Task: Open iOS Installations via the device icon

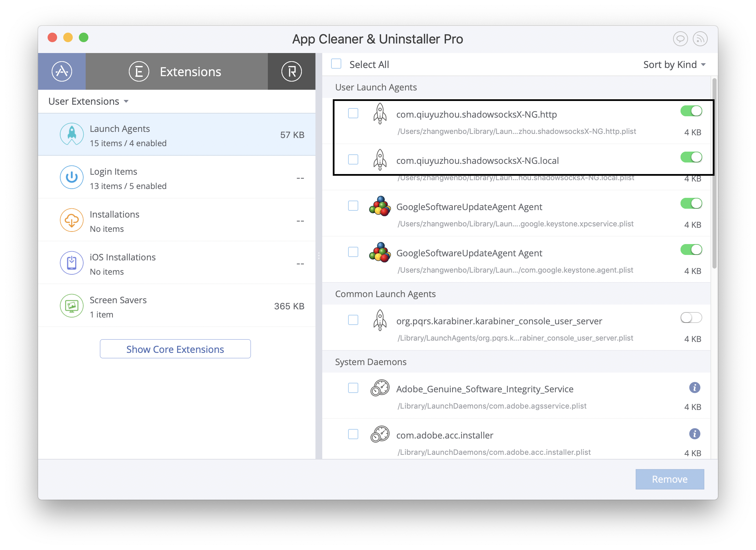Action: pyautogui.click(x=72, y=263)
